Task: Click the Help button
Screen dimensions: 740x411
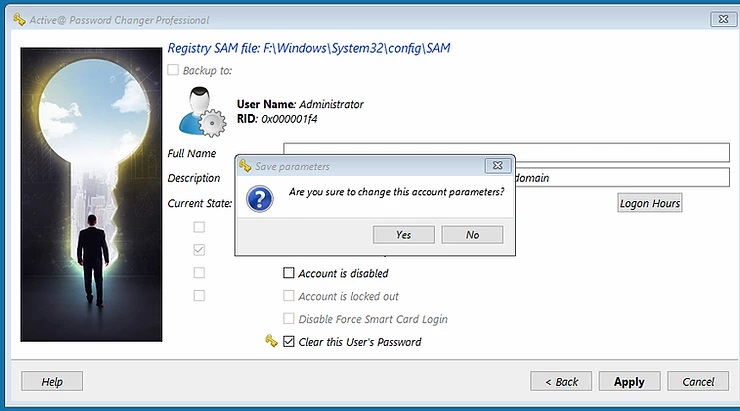Action: point(52,381)
